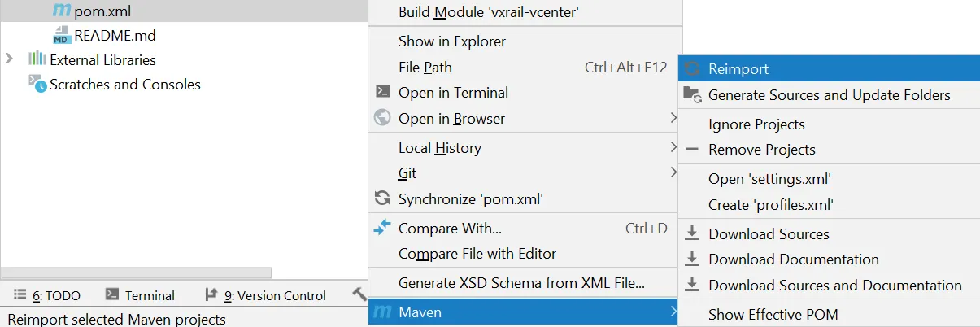The height and width of the screenshot is (327, 980).
Task: Click the README.md markdown file icon
Action: 61,36
